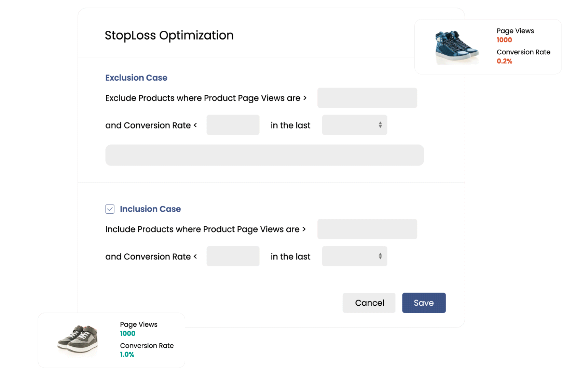This screenshot has height=385, width=588.
Task: Focus the Include Products page views field
Action: click(367, 229)
